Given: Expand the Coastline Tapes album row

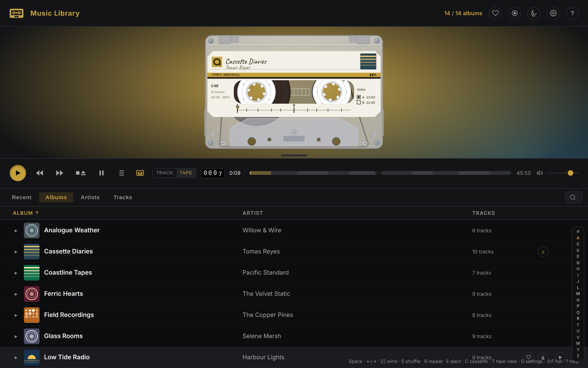Looking at the screenshot, I should (16, 273).
